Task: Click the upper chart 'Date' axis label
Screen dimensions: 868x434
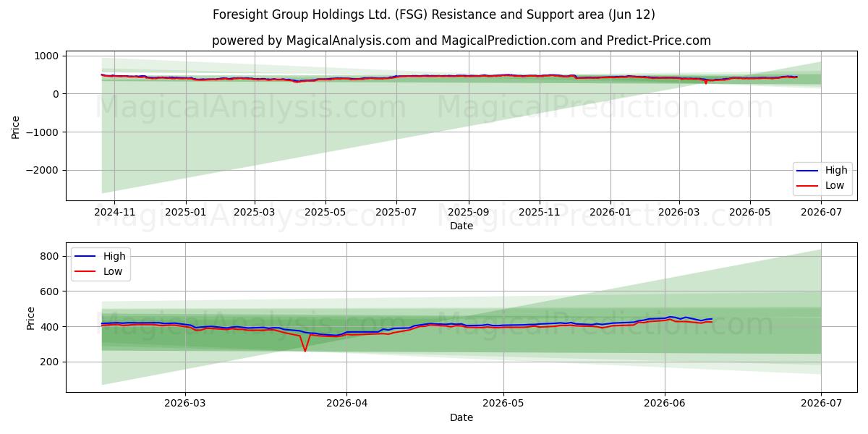Action: tap(461, 226)
